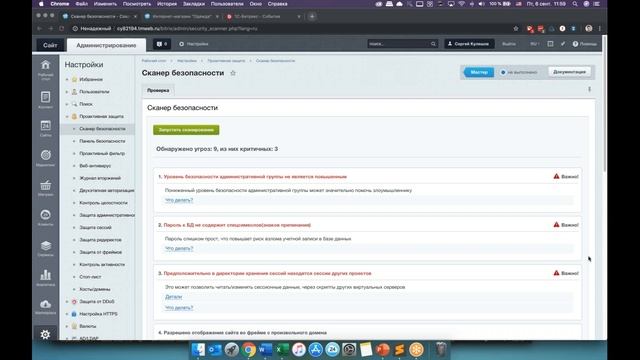Click 'Что делать?' under threat 1
Screen dimensions: 640x360
tap(179, 200)
